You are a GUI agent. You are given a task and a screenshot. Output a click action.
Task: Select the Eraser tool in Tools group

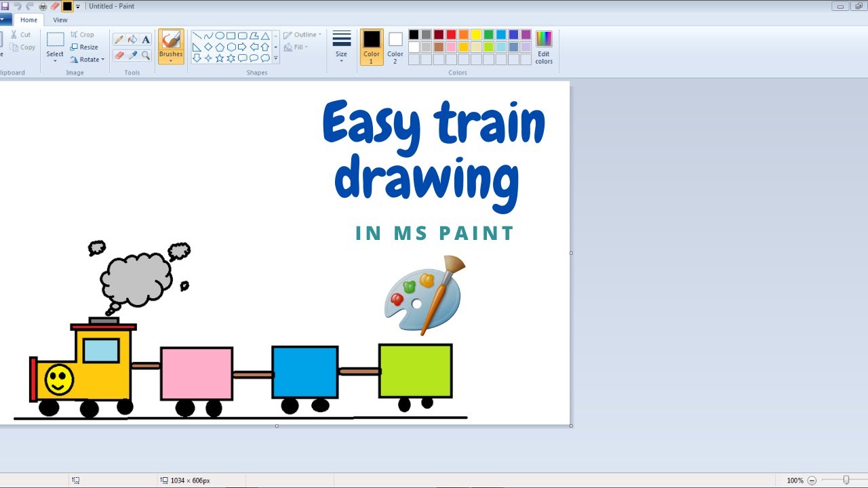click(x=119, y=56)
